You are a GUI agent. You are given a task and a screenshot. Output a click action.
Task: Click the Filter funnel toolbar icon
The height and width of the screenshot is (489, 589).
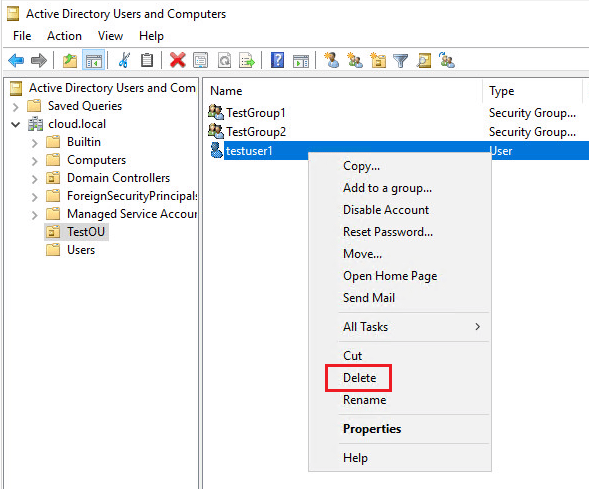click(400, 60)
